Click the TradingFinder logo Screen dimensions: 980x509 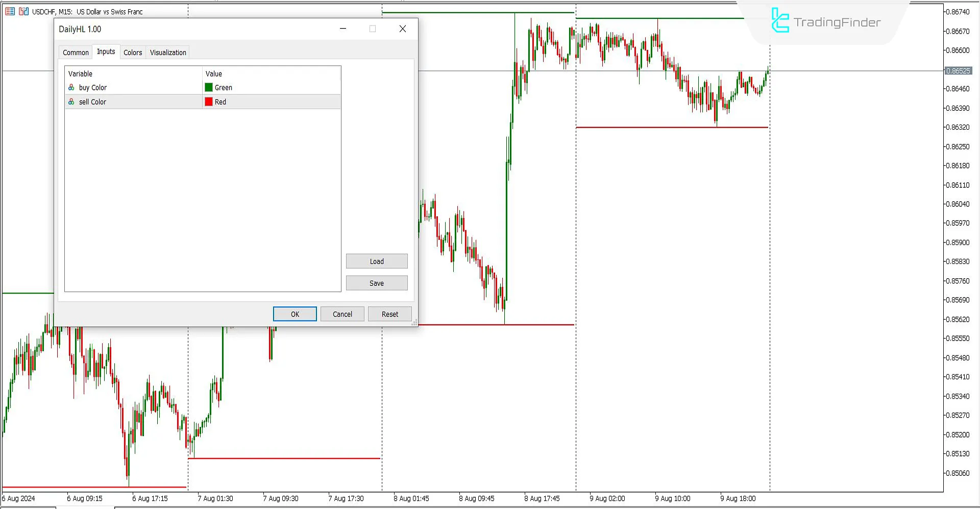(x=825, y=21)
